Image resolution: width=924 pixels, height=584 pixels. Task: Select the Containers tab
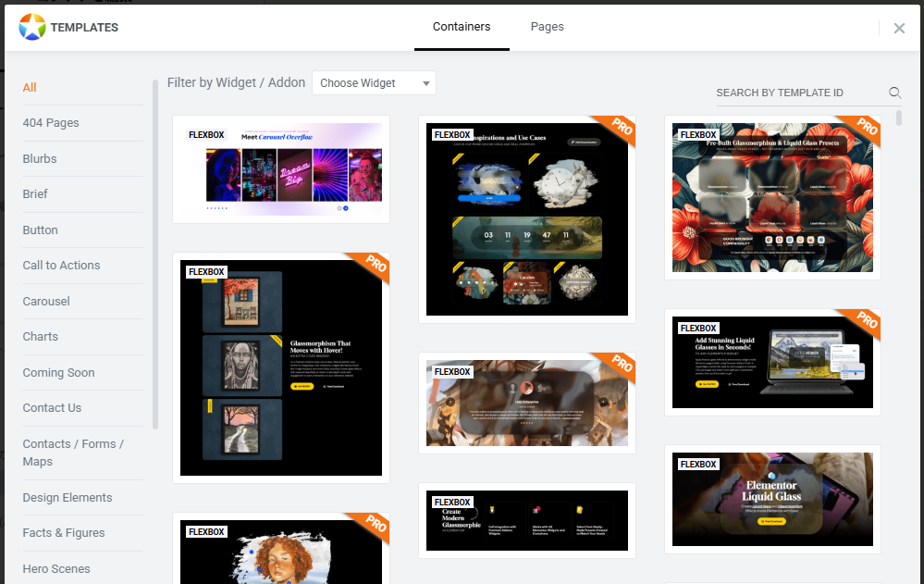[x=462, y=27]
